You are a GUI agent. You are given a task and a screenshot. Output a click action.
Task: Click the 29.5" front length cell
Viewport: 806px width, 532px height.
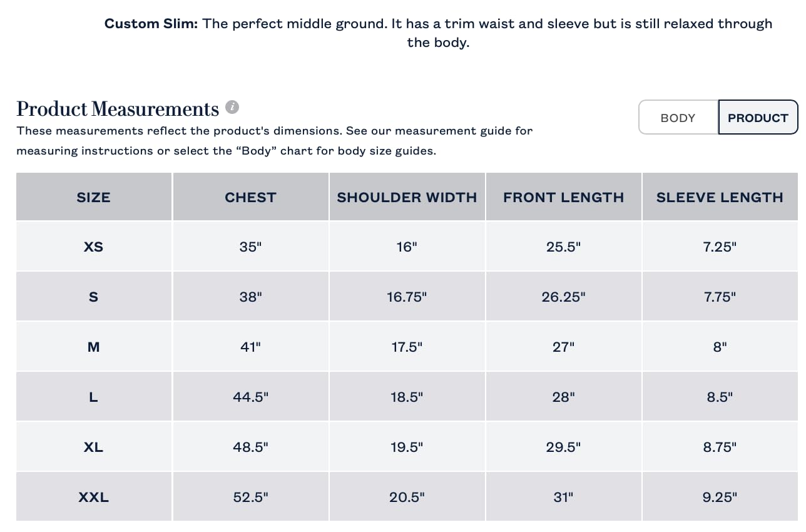563,447
